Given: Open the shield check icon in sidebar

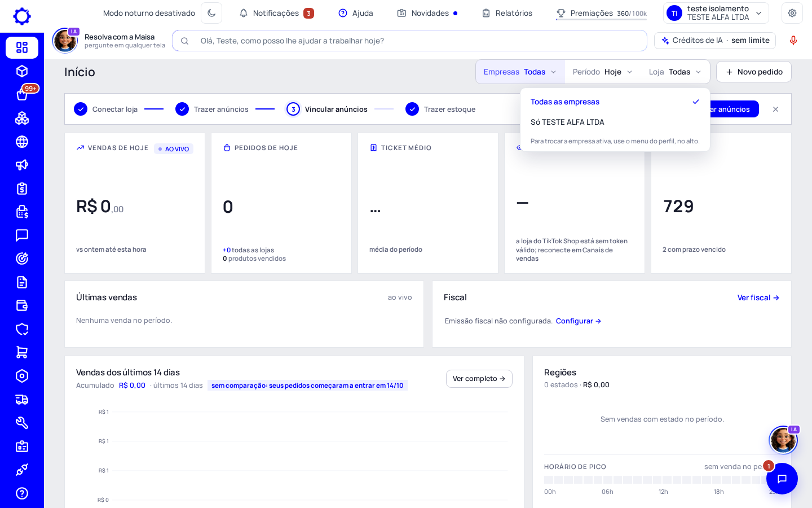Looking at the screenshot, I should (x=22, y=329).
